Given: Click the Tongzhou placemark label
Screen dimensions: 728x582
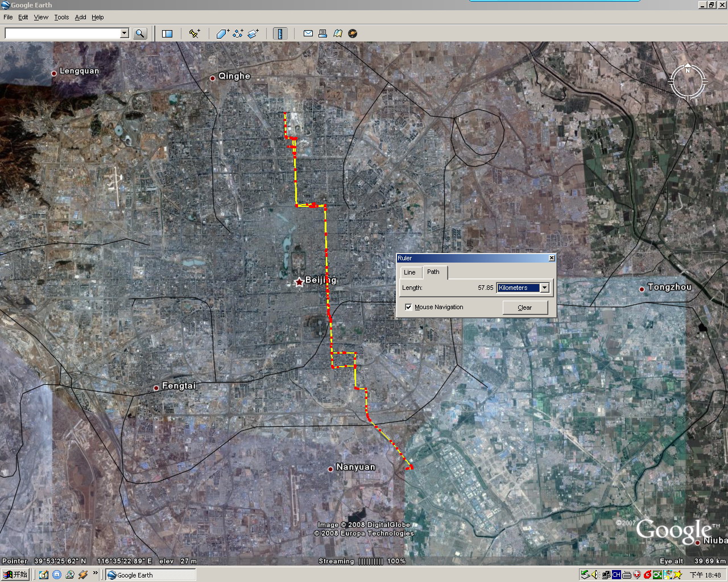Looking at the screenshot, I should [669, 287].
